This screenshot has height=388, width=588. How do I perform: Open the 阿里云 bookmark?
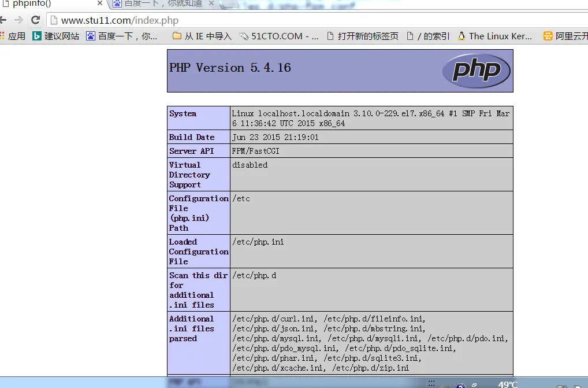pyautogui.click(x=565, y=36)
